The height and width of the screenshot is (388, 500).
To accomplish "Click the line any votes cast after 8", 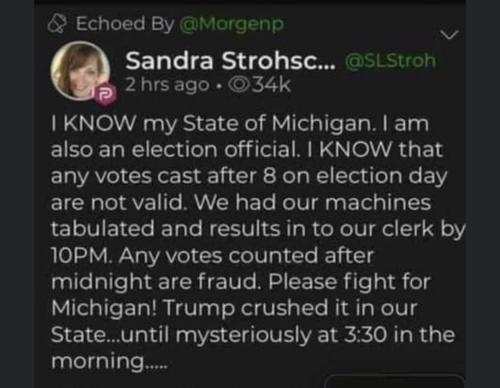I will click(x=249, y=177).
